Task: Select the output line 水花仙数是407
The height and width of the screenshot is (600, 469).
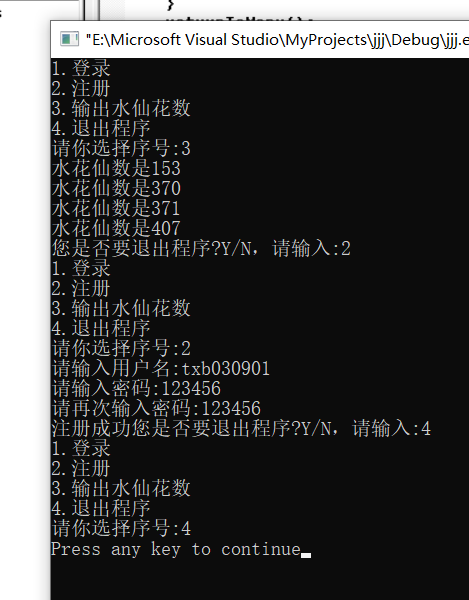Action: pyautogui.click(x=116, y=228)
